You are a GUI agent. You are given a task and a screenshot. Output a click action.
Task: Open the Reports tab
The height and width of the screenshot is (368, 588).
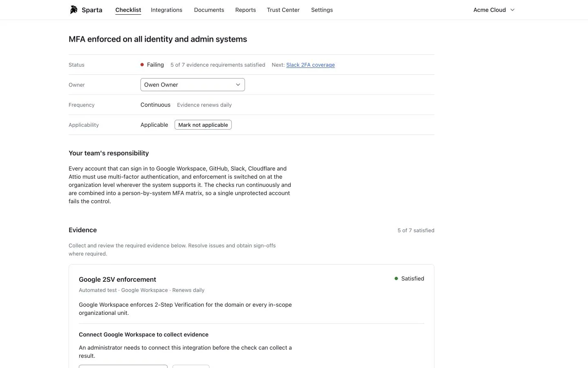[245, 10]
